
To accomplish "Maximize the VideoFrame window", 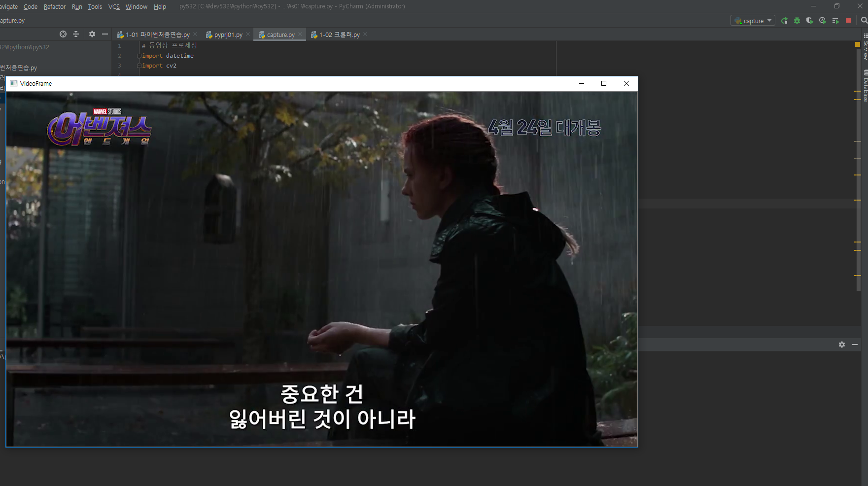I will click(604, 83).
